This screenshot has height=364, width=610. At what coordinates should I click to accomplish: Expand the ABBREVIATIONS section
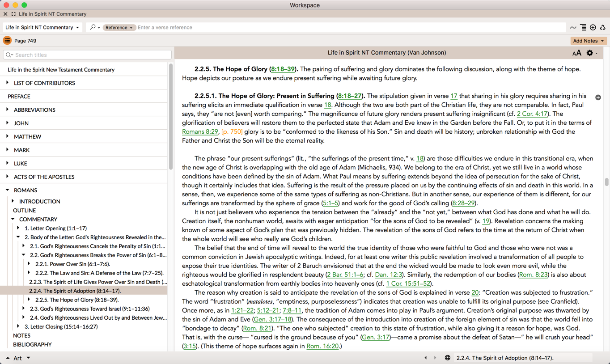point(7,110)
